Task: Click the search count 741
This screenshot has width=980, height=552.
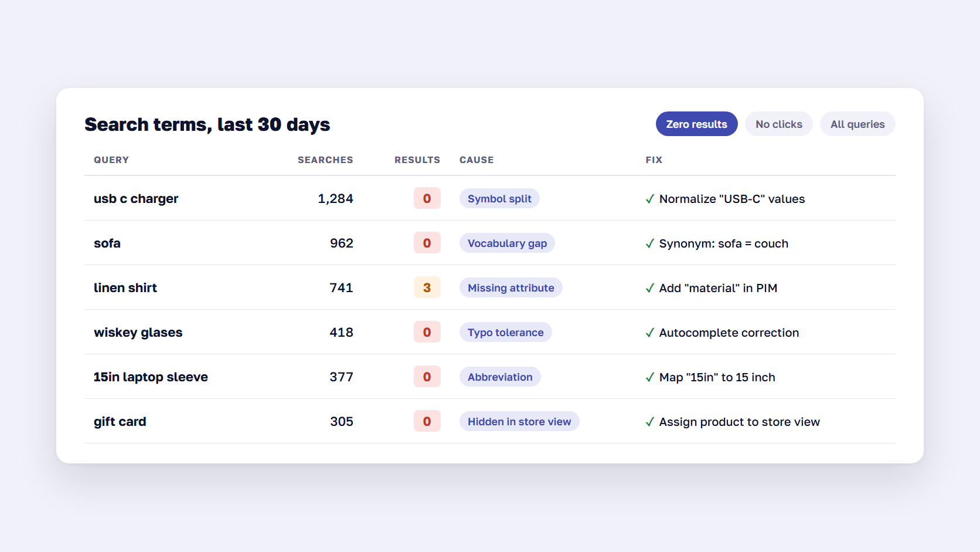Action: [x=341, y=288]
